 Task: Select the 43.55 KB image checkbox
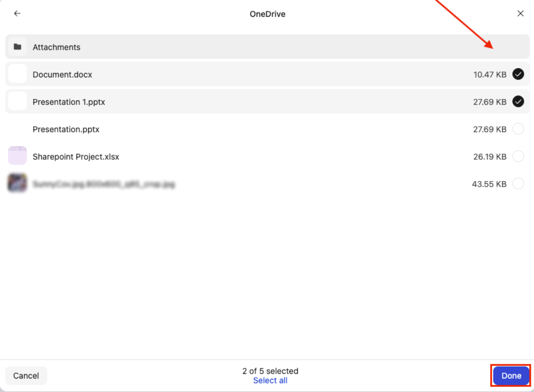(518, 184)
